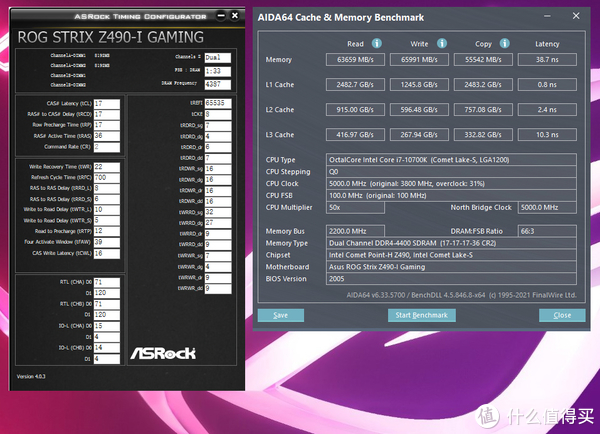Click the tWRRD_sg field showing 32

[218, 212]
